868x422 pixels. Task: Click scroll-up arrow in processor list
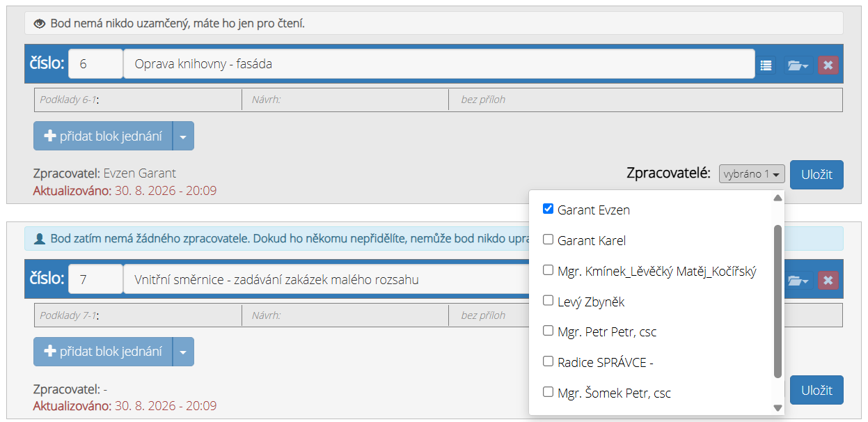(x=778, y=198)
